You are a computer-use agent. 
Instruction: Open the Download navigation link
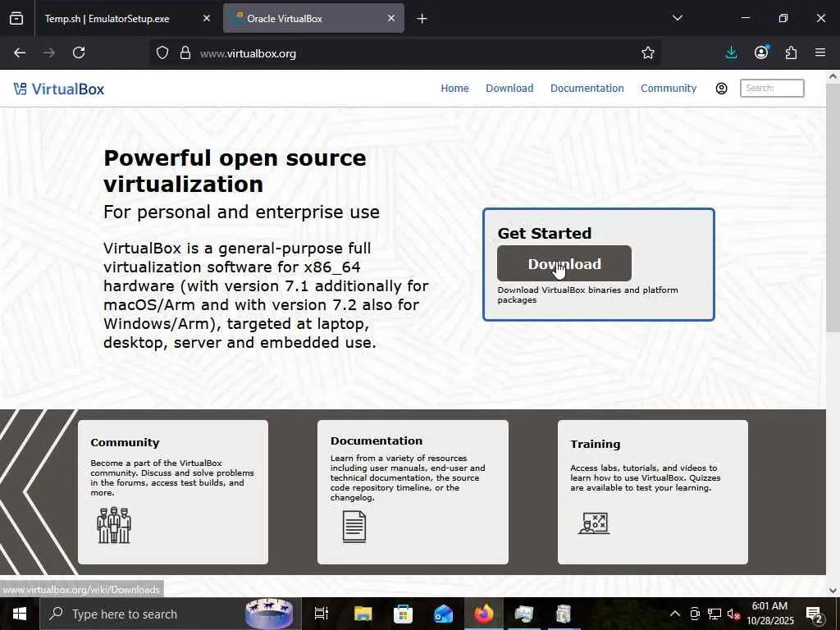509,88
